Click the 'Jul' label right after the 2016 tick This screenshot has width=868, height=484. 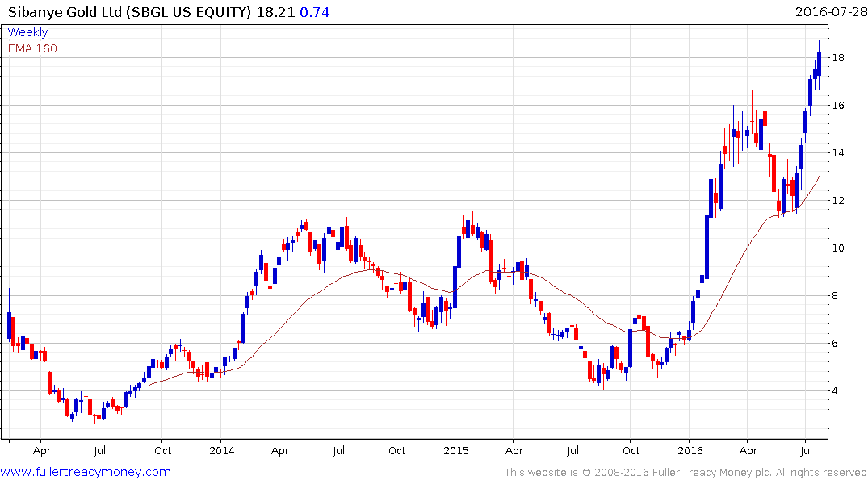[807, 450]
